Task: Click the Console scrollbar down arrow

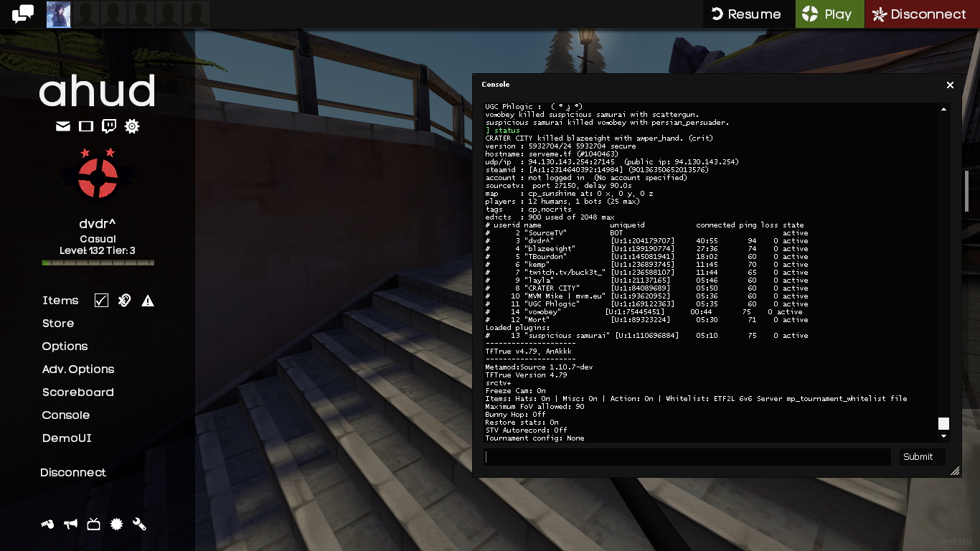Action: [x=943, y=436]
